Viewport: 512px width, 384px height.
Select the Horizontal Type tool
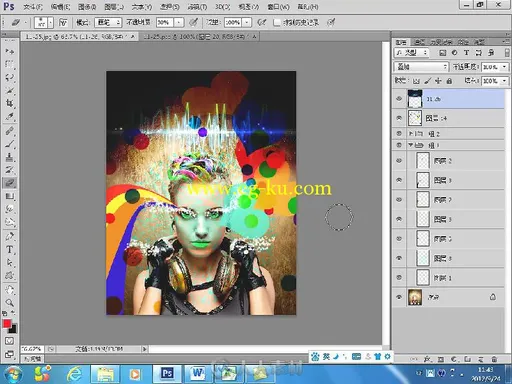10,249
